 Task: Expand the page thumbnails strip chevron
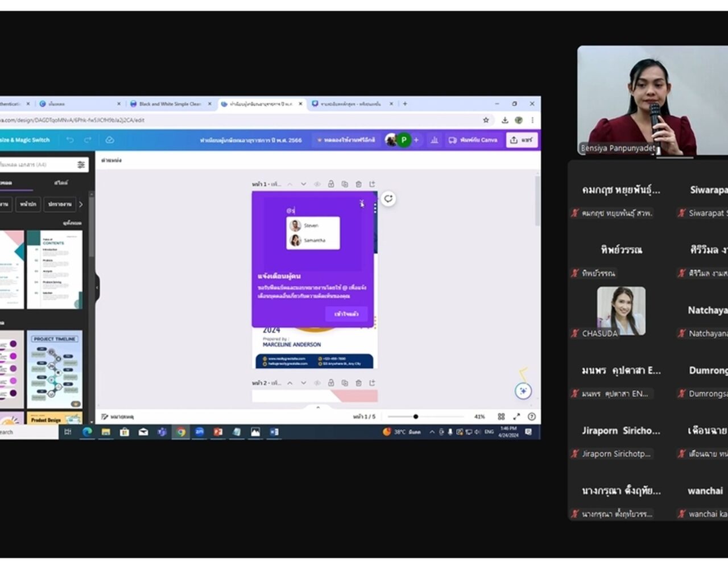point(318,407)
